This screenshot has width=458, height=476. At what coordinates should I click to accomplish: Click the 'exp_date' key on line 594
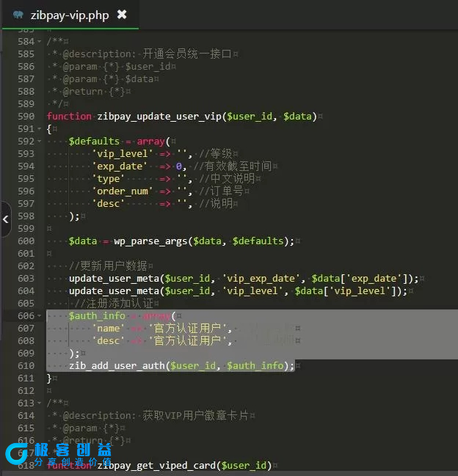(120, 166)
